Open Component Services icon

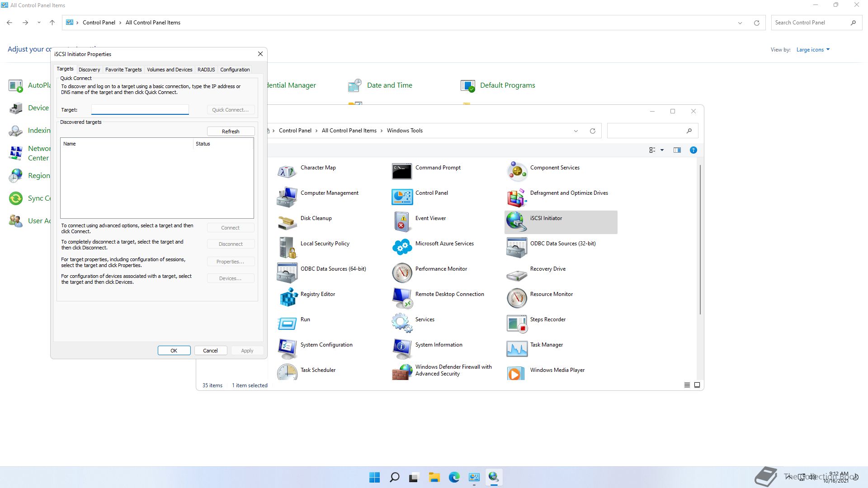pyautogui.click(x=517, y=172)
